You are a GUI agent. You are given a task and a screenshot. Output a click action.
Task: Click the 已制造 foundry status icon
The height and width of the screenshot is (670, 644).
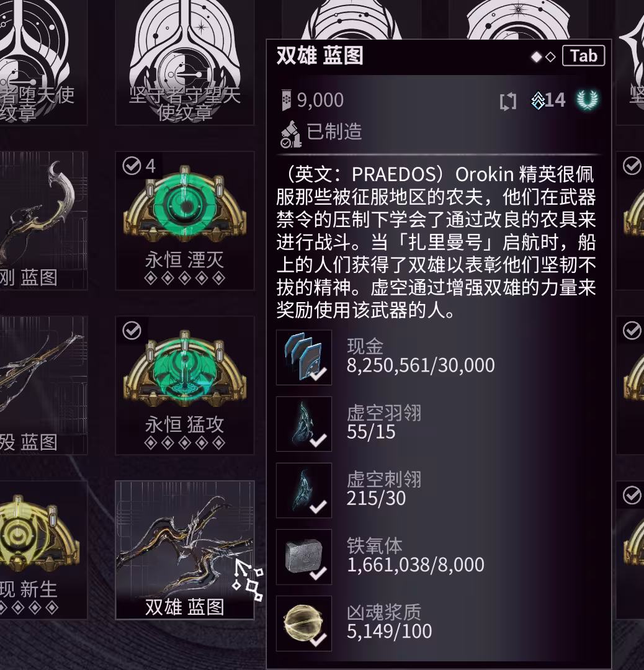click(x=290, y=134)
